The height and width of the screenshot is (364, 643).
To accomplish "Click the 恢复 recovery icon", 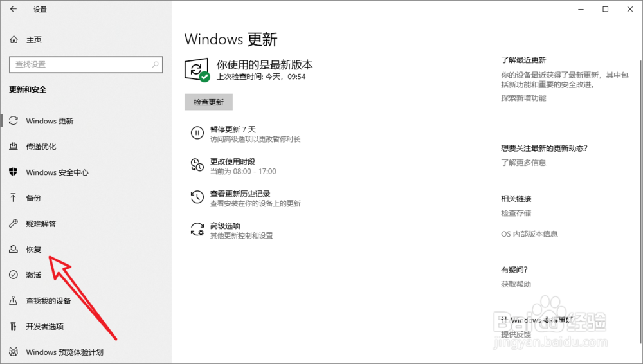I will pyautogui.click(x=14, y=249).
